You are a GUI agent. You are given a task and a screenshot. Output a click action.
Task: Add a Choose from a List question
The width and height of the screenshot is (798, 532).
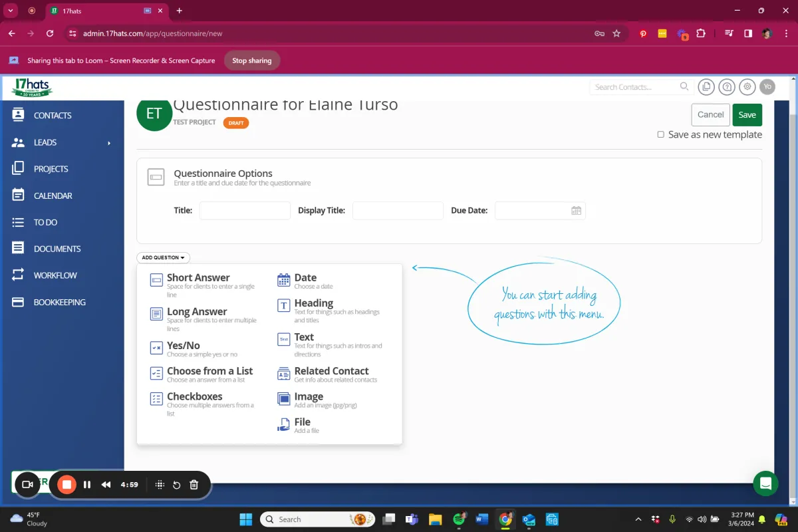click(201, 374)
